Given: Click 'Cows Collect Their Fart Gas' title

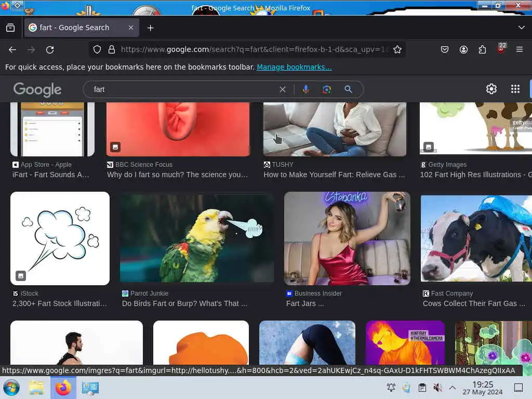Looking at the screenshot, I should [x=474, y=303].
